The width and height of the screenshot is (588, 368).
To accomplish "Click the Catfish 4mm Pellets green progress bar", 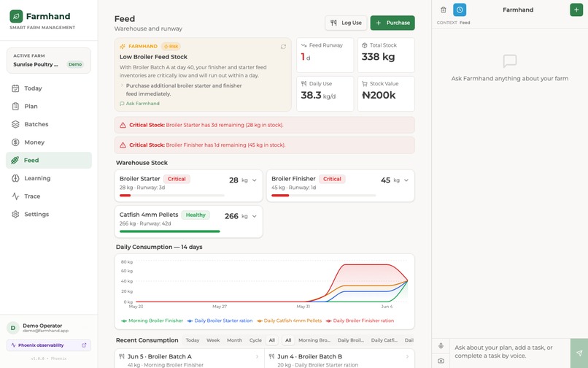I will click(169, 231).
